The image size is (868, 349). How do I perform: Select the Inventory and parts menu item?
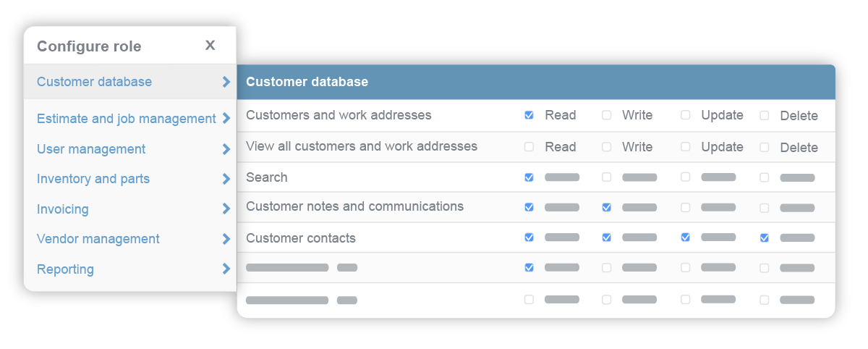93,179
